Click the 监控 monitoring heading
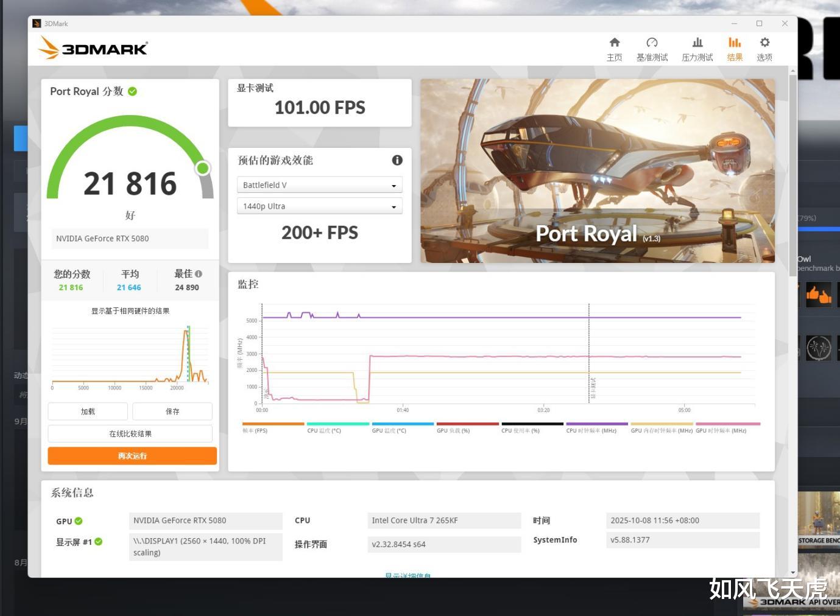 248,284
